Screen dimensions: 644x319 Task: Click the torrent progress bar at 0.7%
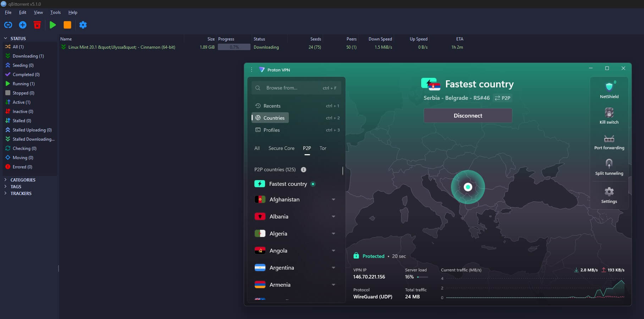point(234,47)
